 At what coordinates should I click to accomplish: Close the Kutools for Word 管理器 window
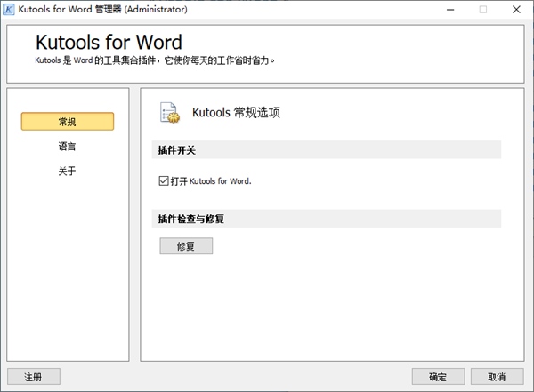pyautogui.click(x=524, y=9)
